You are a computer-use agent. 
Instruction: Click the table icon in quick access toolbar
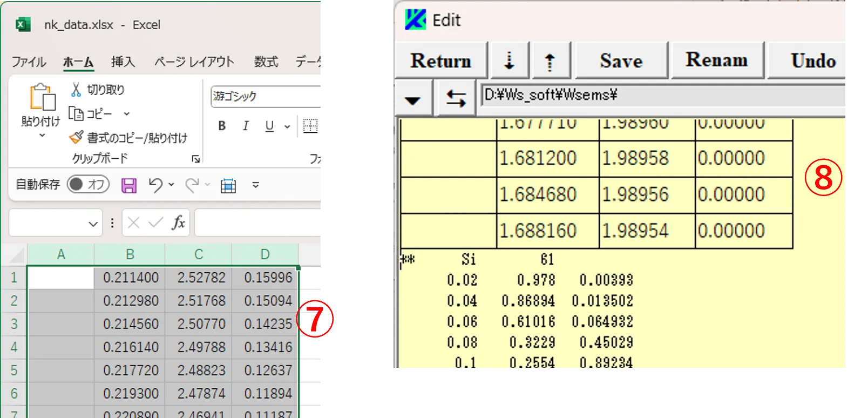pos(228,185)
